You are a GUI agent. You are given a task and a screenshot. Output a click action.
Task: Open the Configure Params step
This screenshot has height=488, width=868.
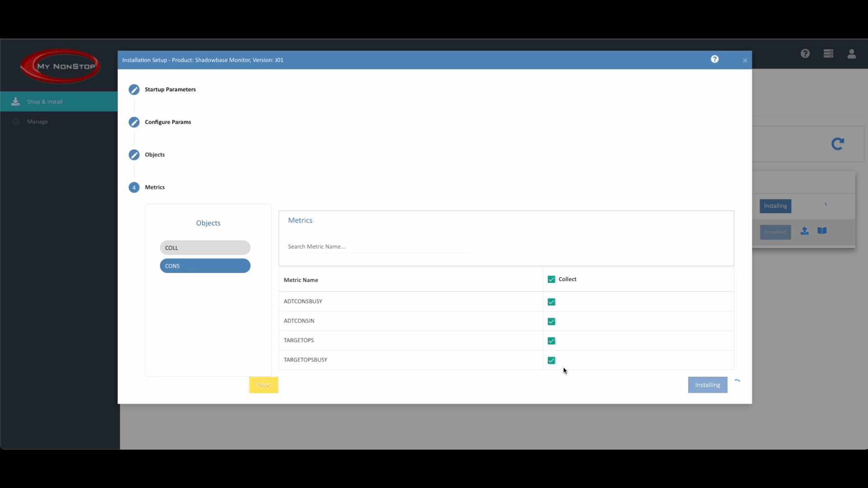[x=168, y=122]
